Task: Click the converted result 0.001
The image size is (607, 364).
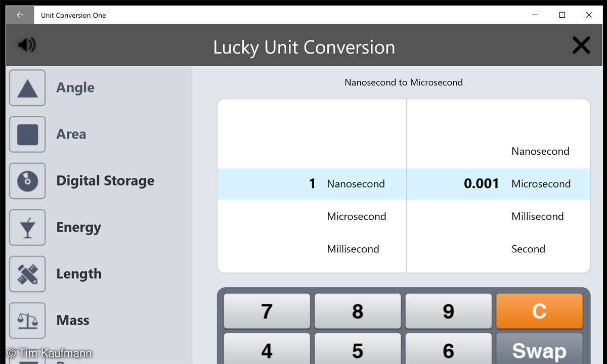Action: point(482,184)
